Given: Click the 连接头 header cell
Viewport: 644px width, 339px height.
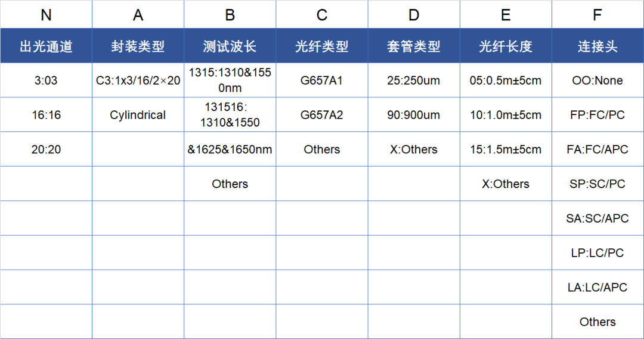Looking at the screenshot, I should [x=597, y=46].
